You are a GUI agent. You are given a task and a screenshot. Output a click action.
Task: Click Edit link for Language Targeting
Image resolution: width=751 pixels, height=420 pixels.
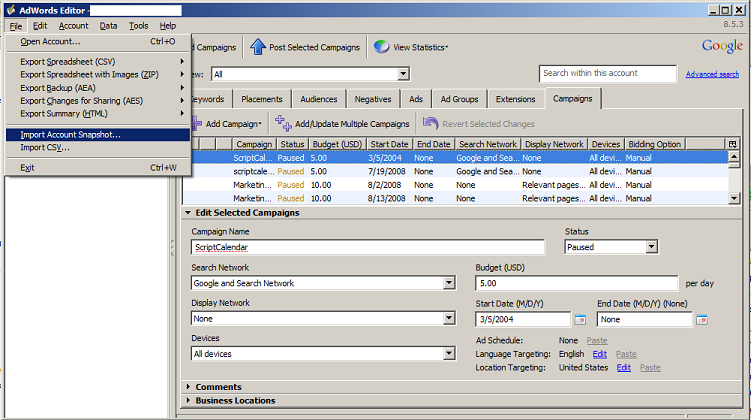point(600,354)
